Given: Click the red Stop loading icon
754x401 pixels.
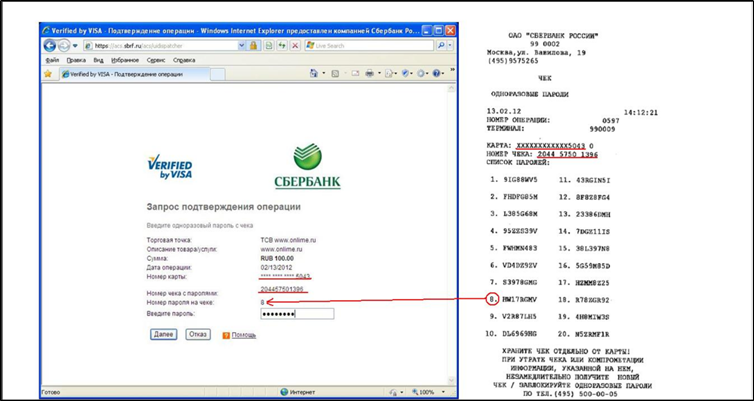Looking at the screenshot, I should click(x=295, y=45).
